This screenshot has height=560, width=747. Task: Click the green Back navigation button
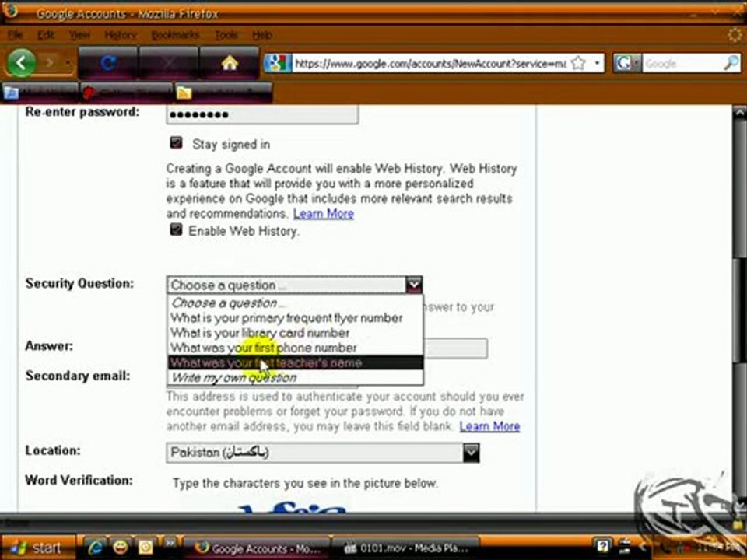pos(21,62)
